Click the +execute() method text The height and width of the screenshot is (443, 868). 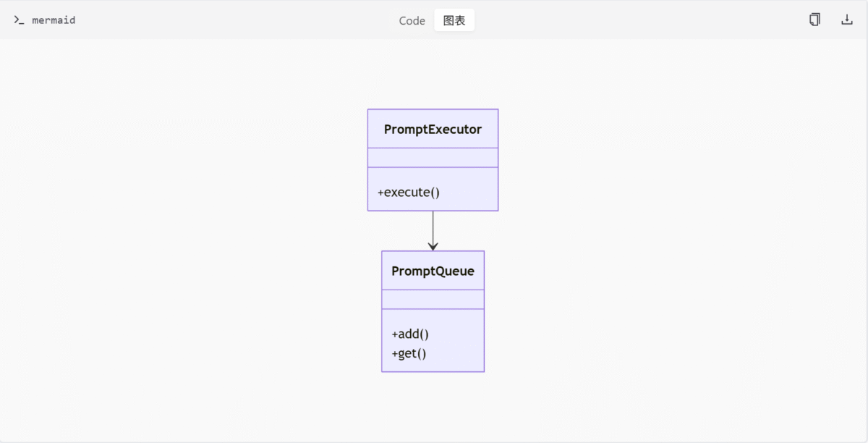coord(409,193)
